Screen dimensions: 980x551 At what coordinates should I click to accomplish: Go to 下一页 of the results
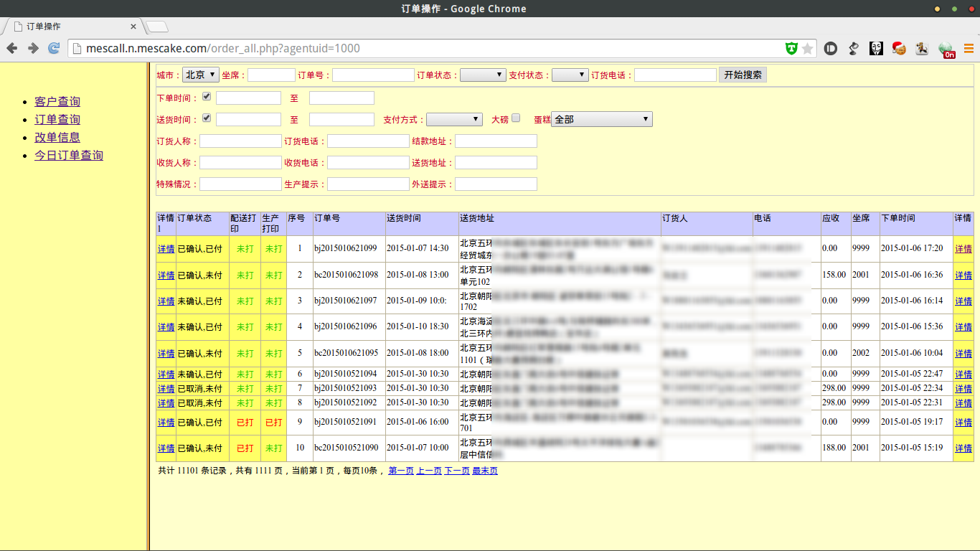click(x=457, y=471)
